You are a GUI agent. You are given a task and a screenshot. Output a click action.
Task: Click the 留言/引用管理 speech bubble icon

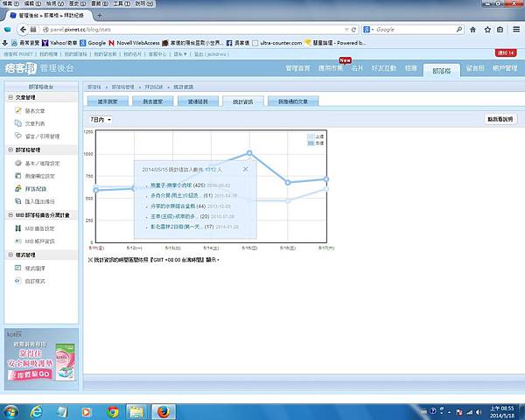pos(18,136)
